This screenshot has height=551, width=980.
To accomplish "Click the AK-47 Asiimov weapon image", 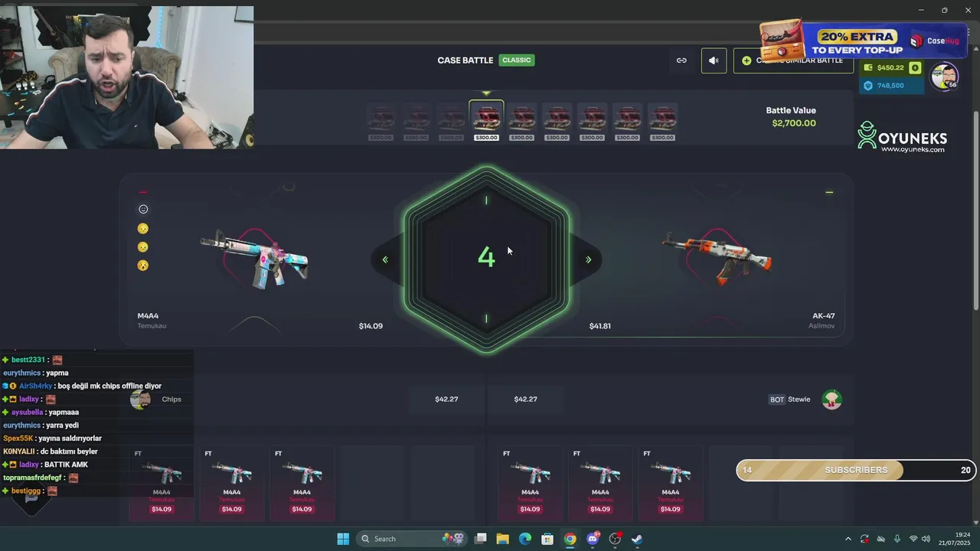I will [x=717, y=258].
